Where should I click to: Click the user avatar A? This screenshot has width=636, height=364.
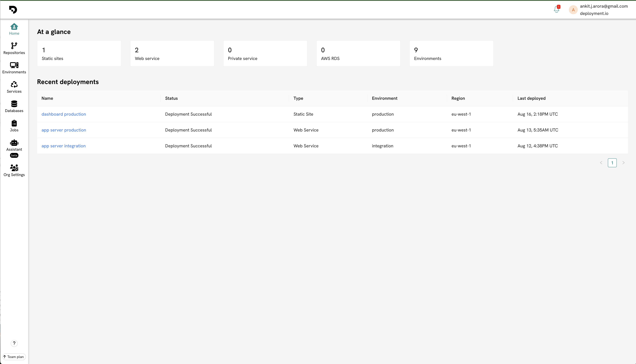coord(573,10)
